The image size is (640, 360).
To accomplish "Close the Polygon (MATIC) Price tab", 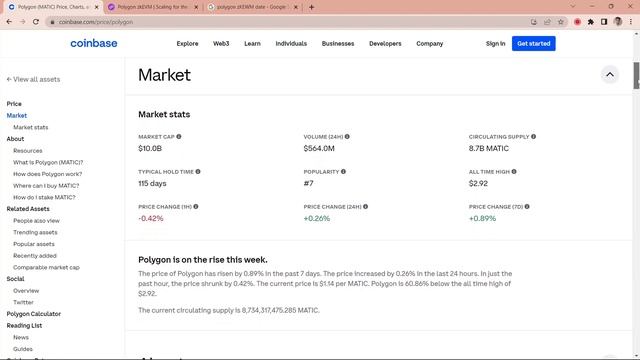I will tap(96, 7).
